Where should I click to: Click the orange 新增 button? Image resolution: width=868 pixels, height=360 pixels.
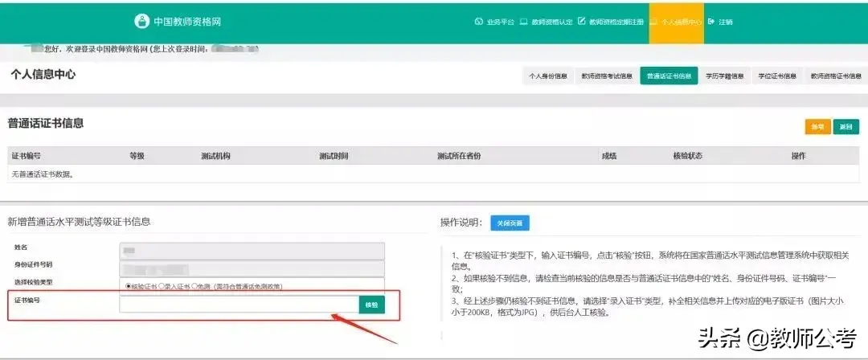click(x=817, y=127)
